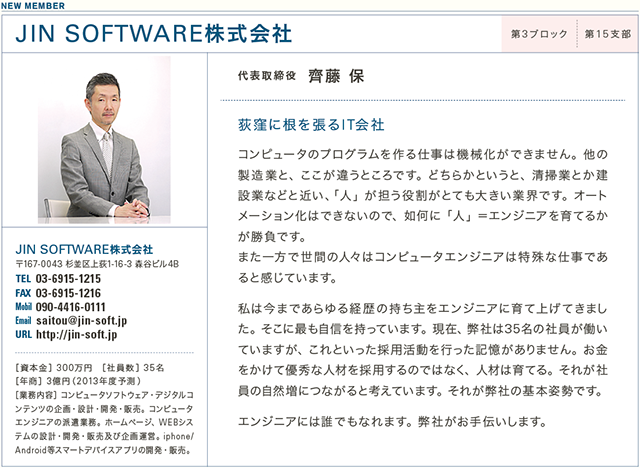Click the ［資本金］300万円 entry
The image size is (640, 468).
[53, 368]
